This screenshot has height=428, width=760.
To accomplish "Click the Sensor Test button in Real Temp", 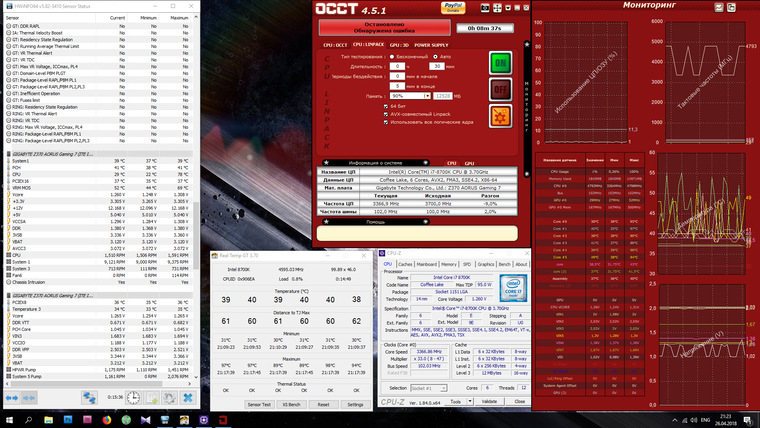I will (x=259, y=404).
